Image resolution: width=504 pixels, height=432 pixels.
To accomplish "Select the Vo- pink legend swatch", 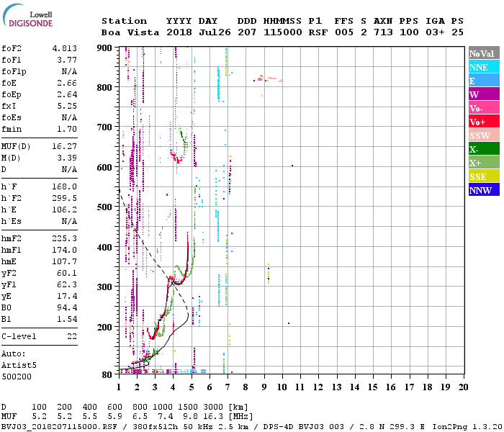I will [484, 108].
